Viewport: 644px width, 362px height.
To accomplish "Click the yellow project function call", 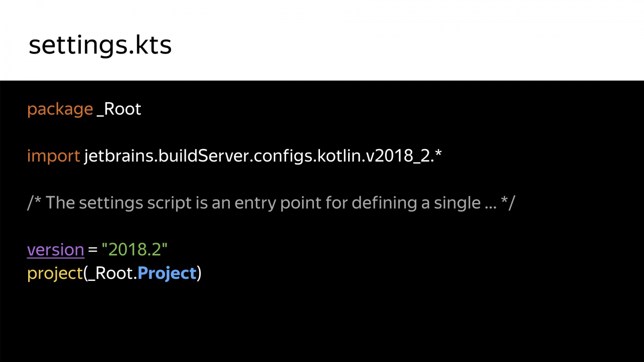I will [55, 274].
